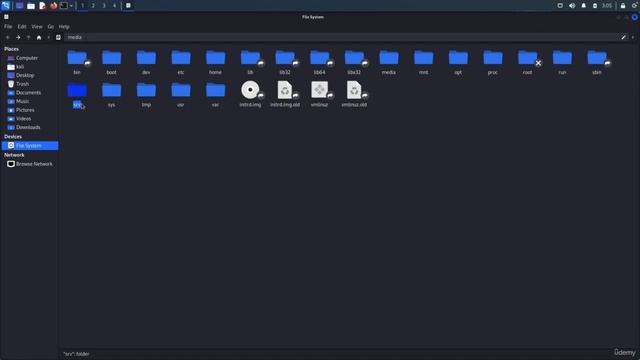This screenshot has height=360, width=640.
Task: Select the home folder icon
Action: 216,58
